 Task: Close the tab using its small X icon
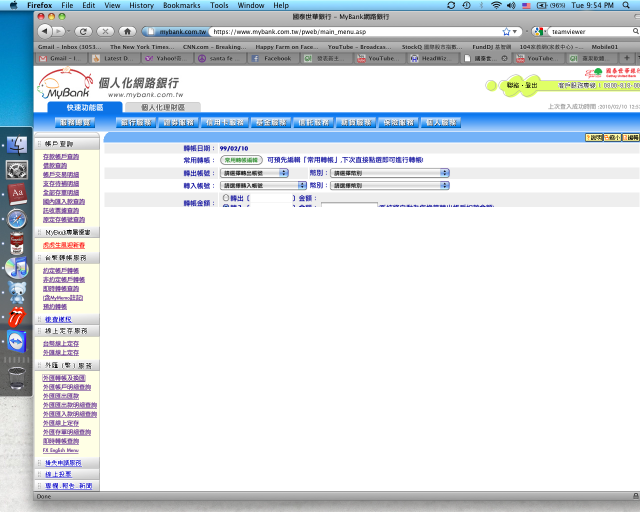(x=504, y=58)
